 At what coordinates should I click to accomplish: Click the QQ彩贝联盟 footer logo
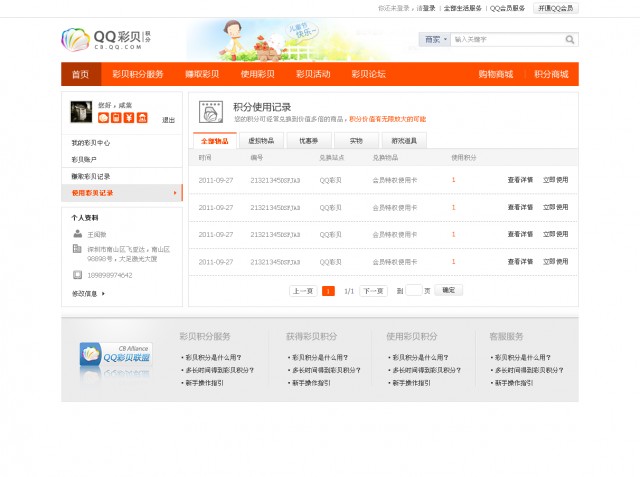[x=116, y=354]
